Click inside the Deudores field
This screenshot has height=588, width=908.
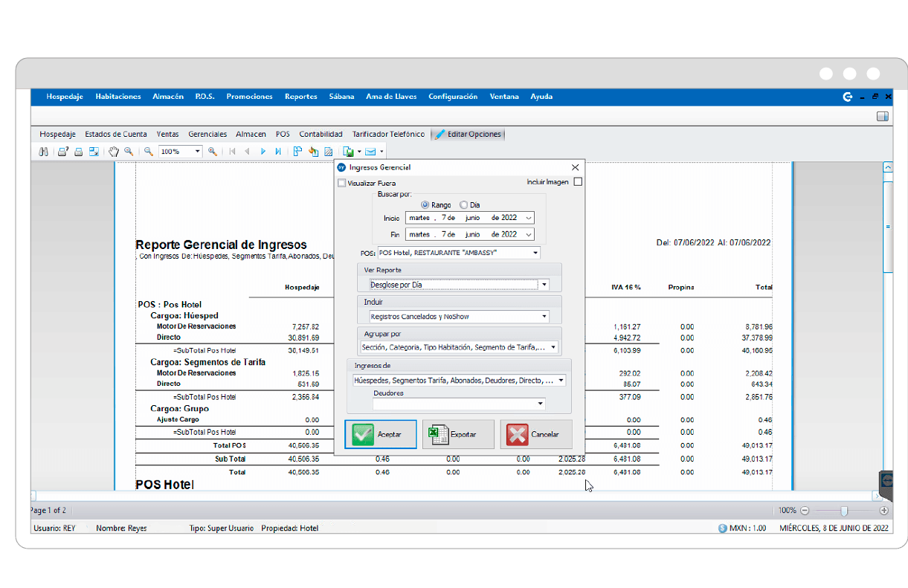[x=457, y=404]
